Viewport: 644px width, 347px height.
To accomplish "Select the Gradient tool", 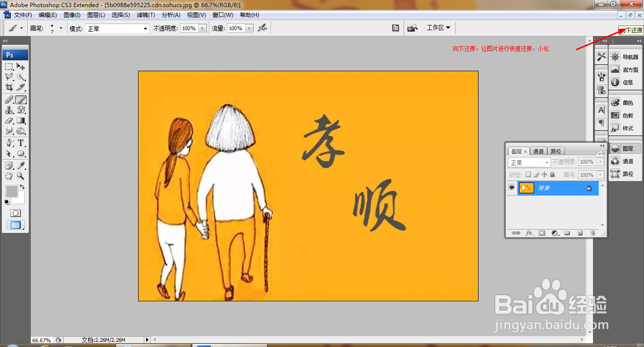I will (22, 120).
